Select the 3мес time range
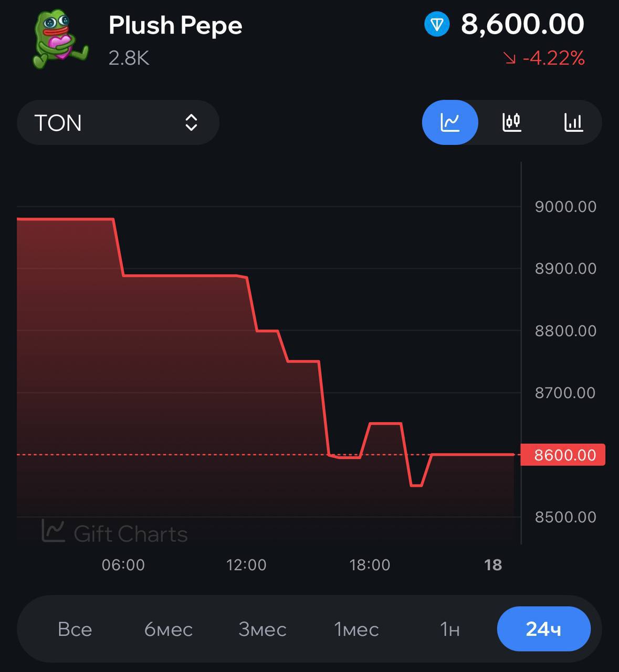Viewport: 619px width, 672px height. pyautogui.click(x=263, y=629)
